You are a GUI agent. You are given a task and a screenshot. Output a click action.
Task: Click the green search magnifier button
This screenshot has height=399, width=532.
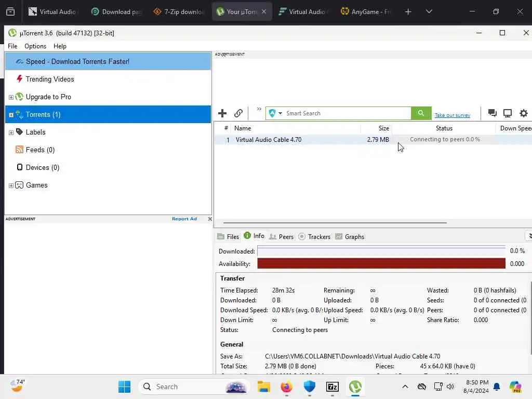421,113
